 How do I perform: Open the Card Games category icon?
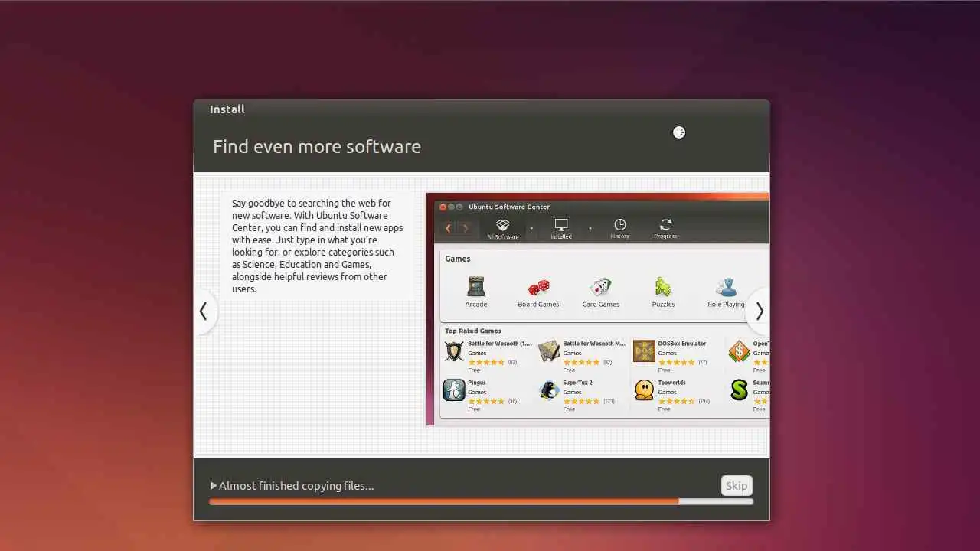(600, 287)
